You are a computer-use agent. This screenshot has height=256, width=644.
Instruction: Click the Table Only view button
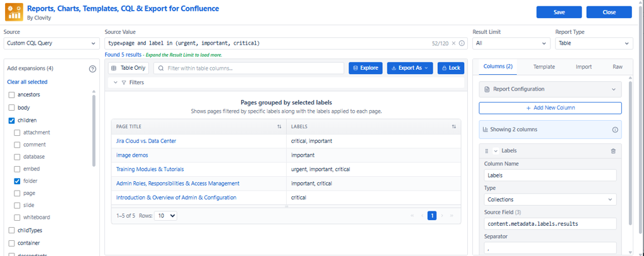click(128, 68)
